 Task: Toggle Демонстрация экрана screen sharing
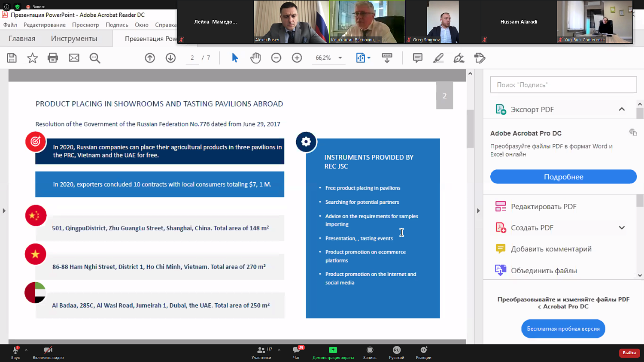coord(333,353)
